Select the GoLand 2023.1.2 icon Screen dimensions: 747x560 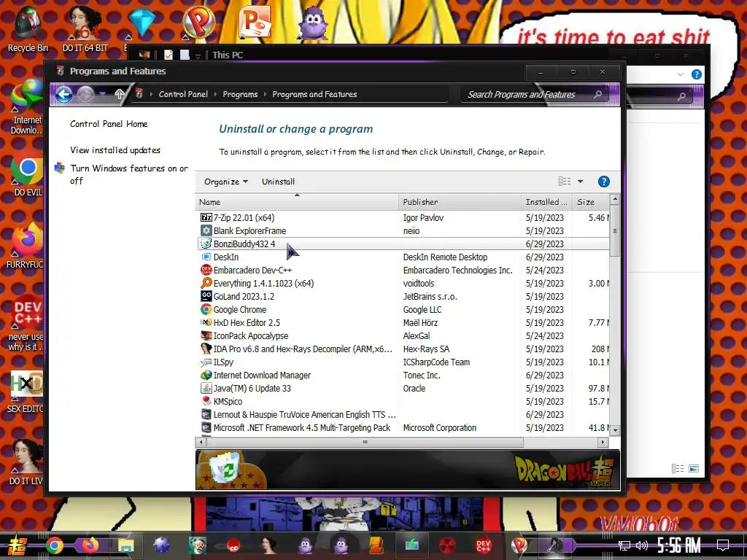coord(206,296)
